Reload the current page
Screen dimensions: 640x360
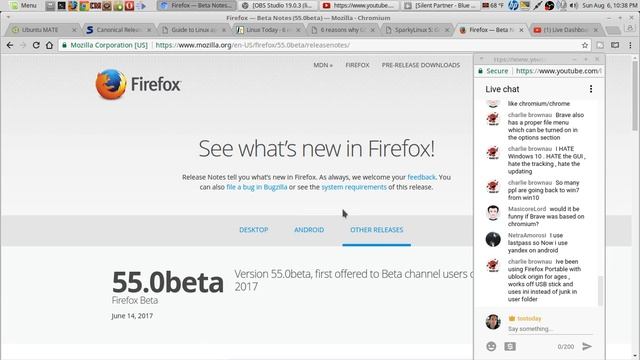click(x=36, y=45)
